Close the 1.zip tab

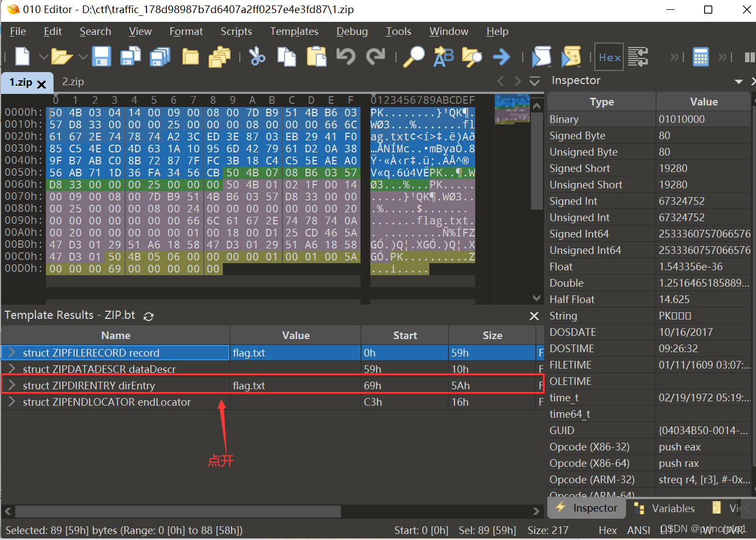pos(42,84)
